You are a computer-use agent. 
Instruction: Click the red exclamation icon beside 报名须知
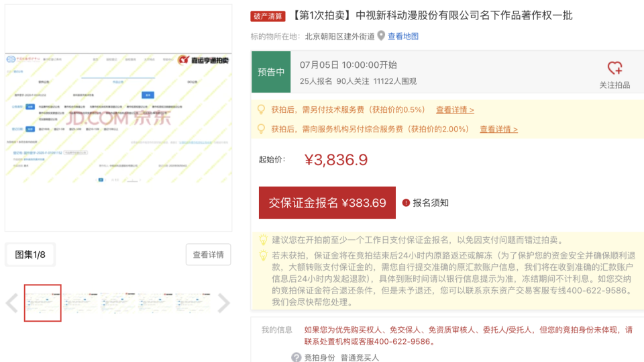point(406,203)
